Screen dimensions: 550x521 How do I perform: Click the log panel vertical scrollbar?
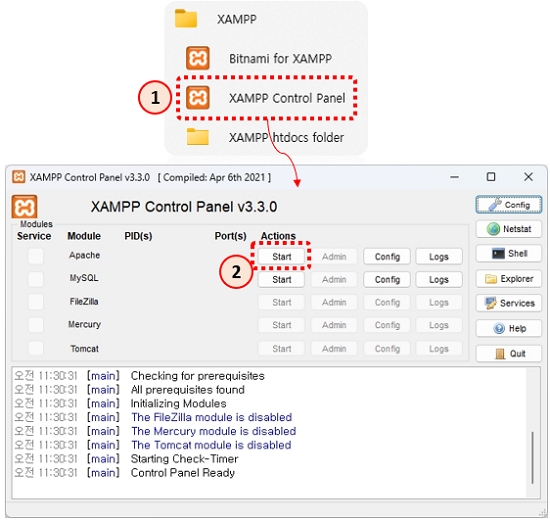coord(532,457)
